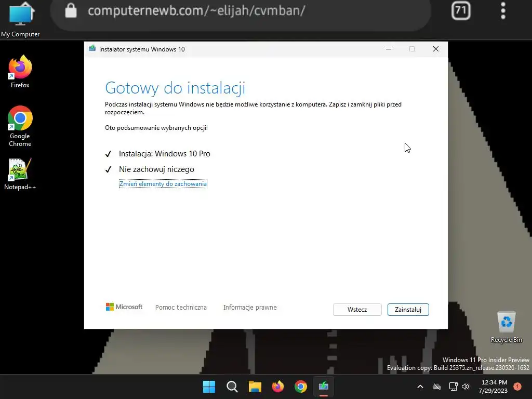This screenshot has width=532, height=399.
Task: Click the Wstecz button
Action: pos(357,310)
